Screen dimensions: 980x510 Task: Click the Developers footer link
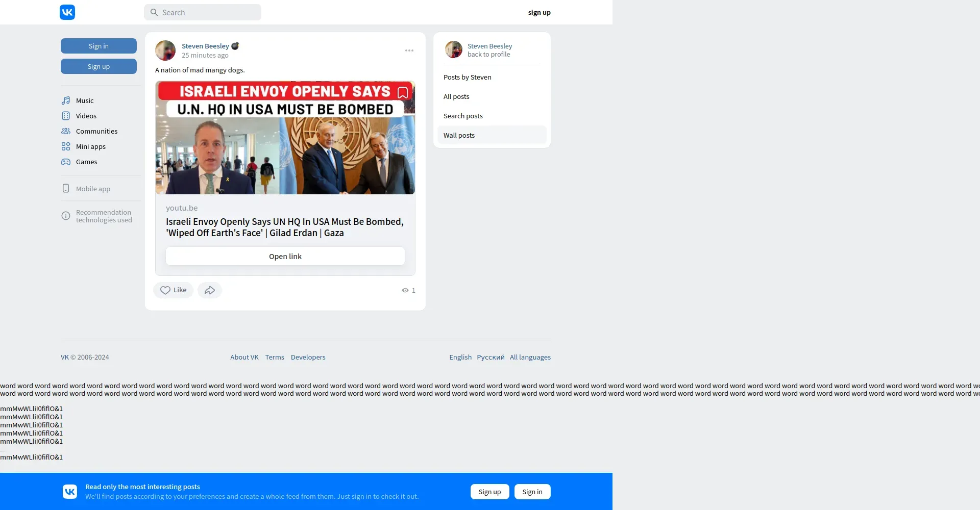308,357
